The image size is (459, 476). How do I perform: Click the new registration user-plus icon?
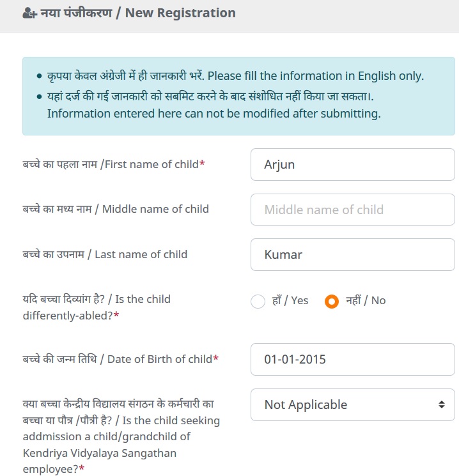[x=29, y=13]
